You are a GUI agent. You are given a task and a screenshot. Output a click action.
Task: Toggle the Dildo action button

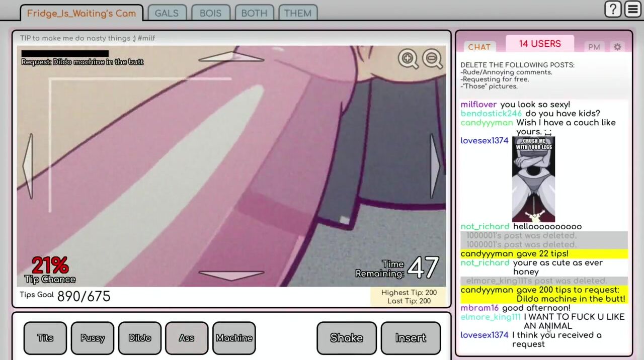click(140, 338)
